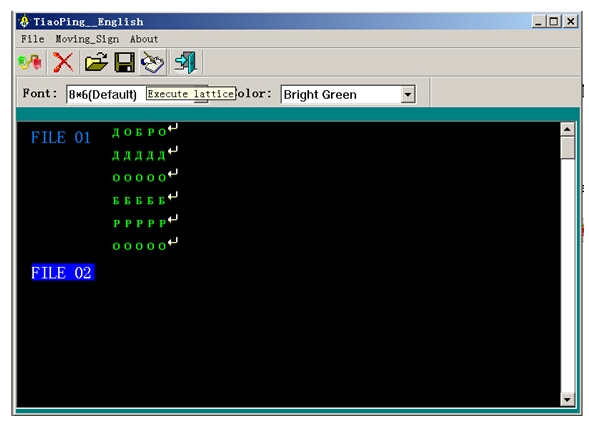Click the connect/communication port toolbar icon
Image resolution: width=589 pixels, height=429 pixels.
[30, 62]
